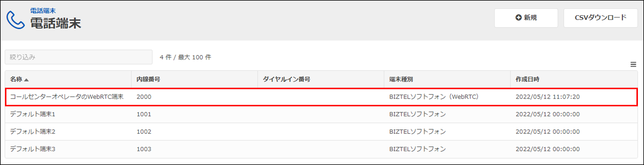Click extension number 2000 cell
This screenshot has width=644, height=165.
[x=144, y=97]
